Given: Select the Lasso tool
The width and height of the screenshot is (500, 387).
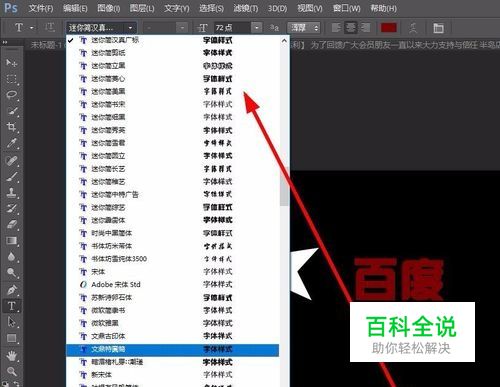Looking at the screenshot, I should click(11, 95).
